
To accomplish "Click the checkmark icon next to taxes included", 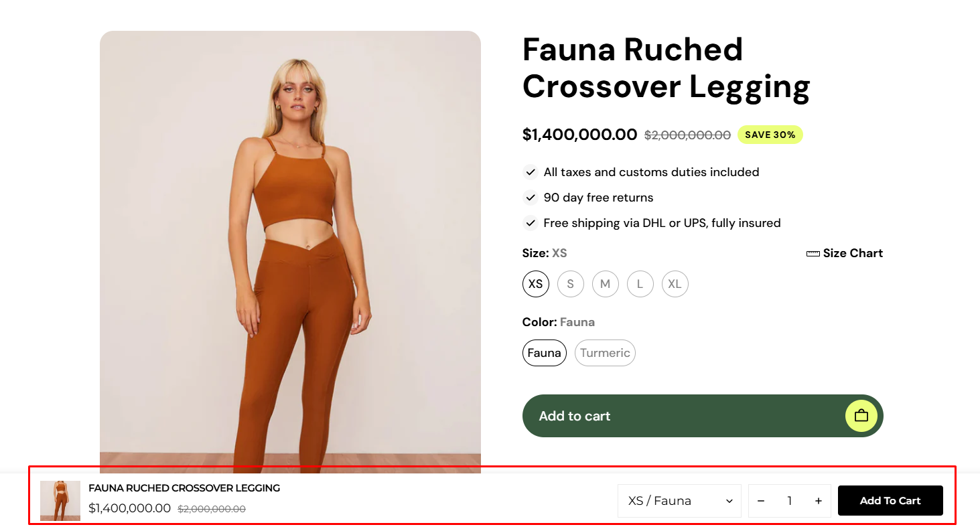I will point(531,172).
